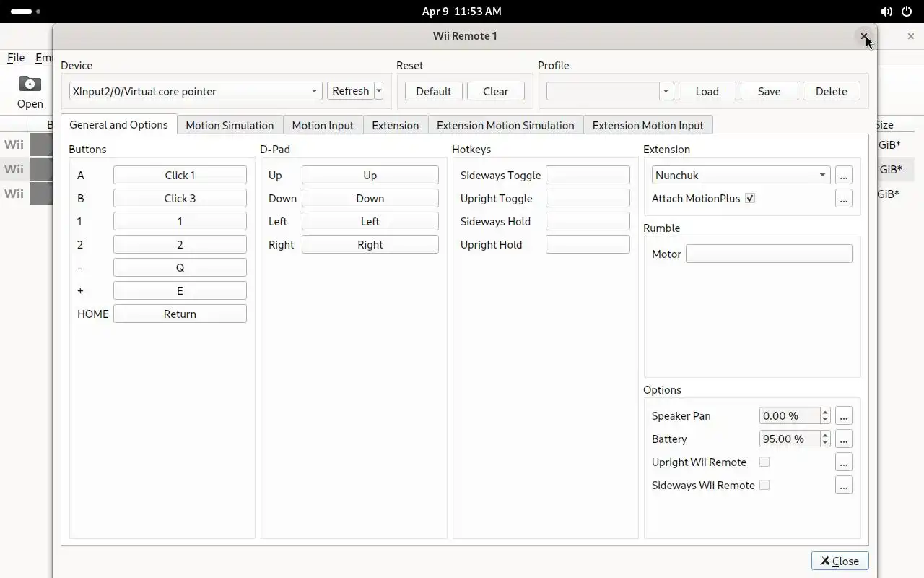Click the power icon in the top bar
924x578 pixels.
[906, 12]
